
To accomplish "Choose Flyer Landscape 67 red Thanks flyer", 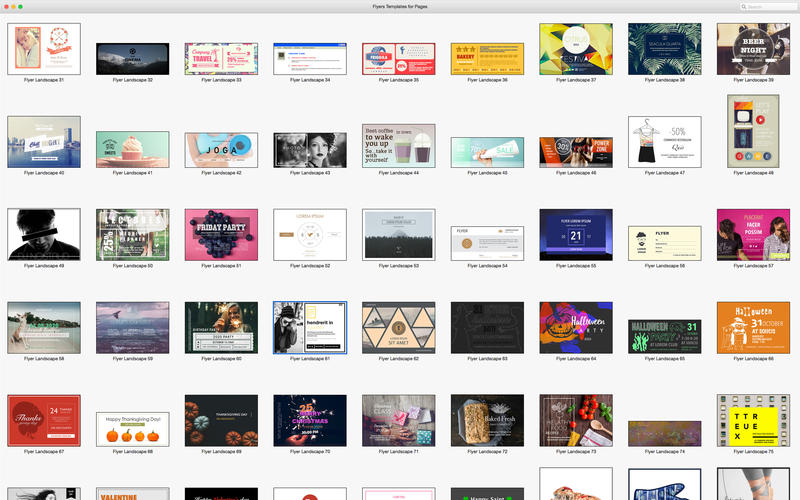I will click(44, 420).
